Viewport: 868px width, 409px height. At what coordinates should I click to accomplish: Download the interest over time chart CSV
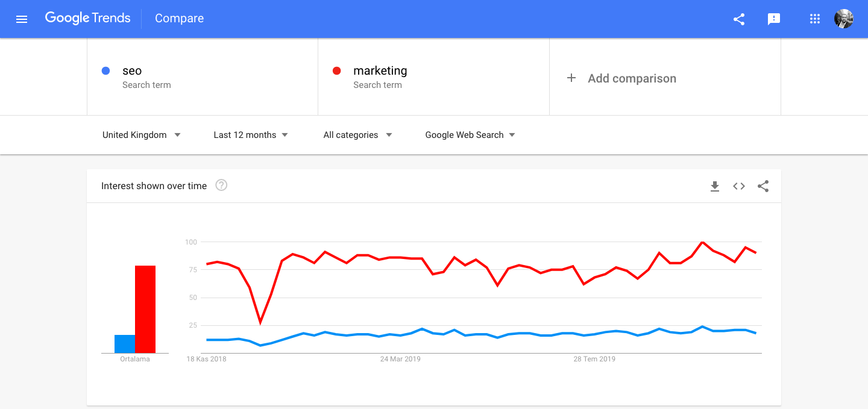tap(715, 186)
